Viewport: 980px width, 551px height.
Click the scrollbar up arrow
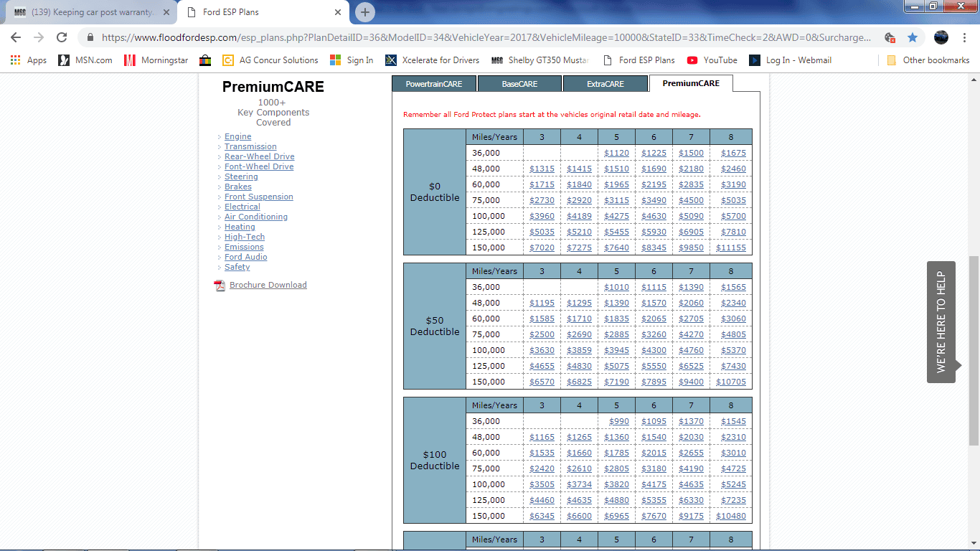pos(974,78)
